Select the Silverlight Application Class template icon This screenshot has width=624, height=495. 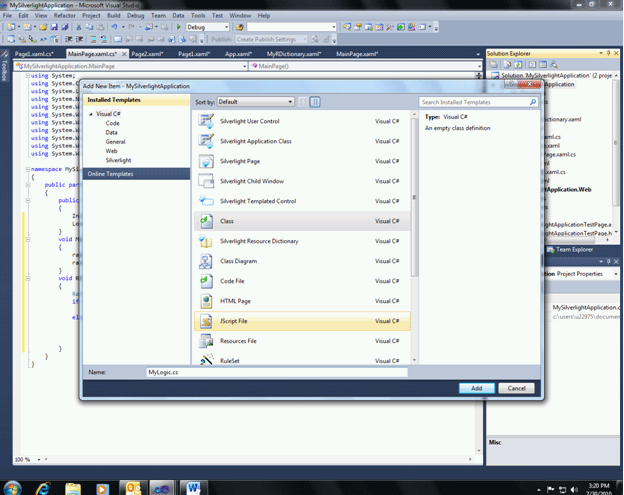[206, 141]
